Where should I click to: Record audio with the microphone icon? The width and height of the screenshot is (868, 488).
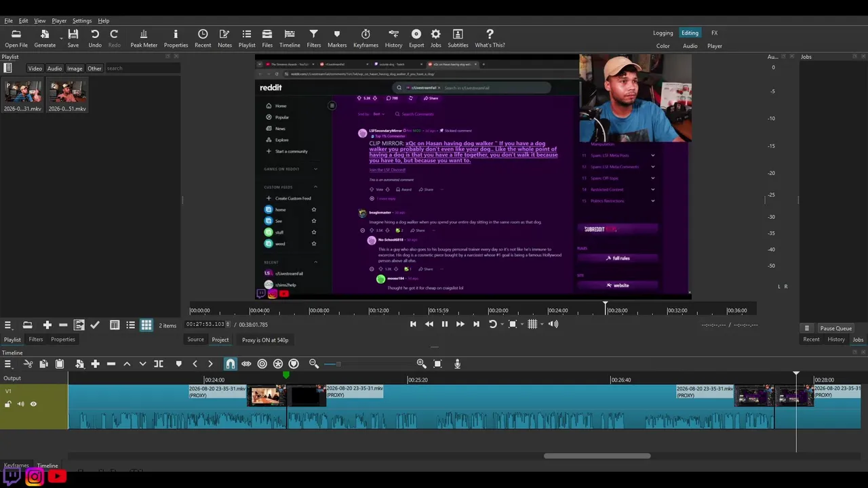click(457, 364)
